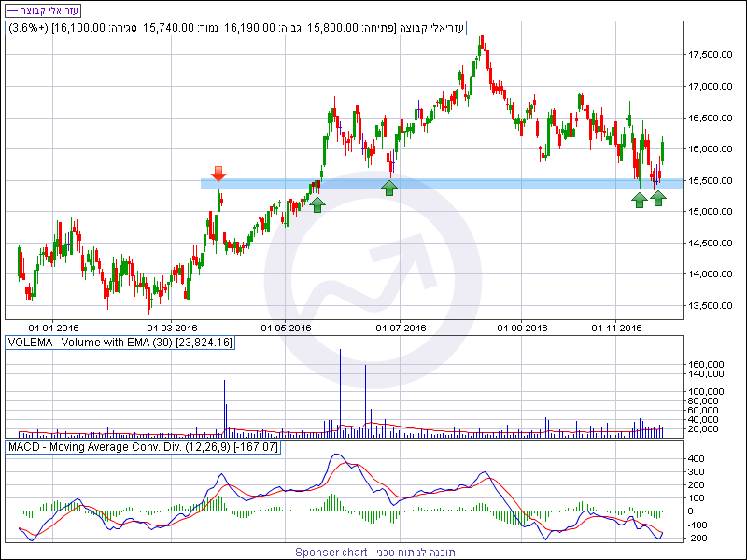Click the 01-09-2016 date label
This screenshot has height=560, width=747.
tap(522, 329)
